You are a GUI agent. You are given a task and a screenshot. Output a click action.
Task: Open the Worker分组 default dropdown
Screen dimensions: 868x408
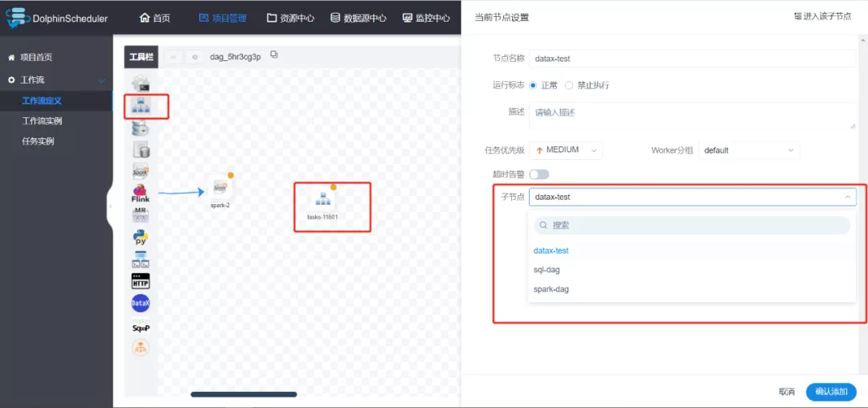coord(749,150)
